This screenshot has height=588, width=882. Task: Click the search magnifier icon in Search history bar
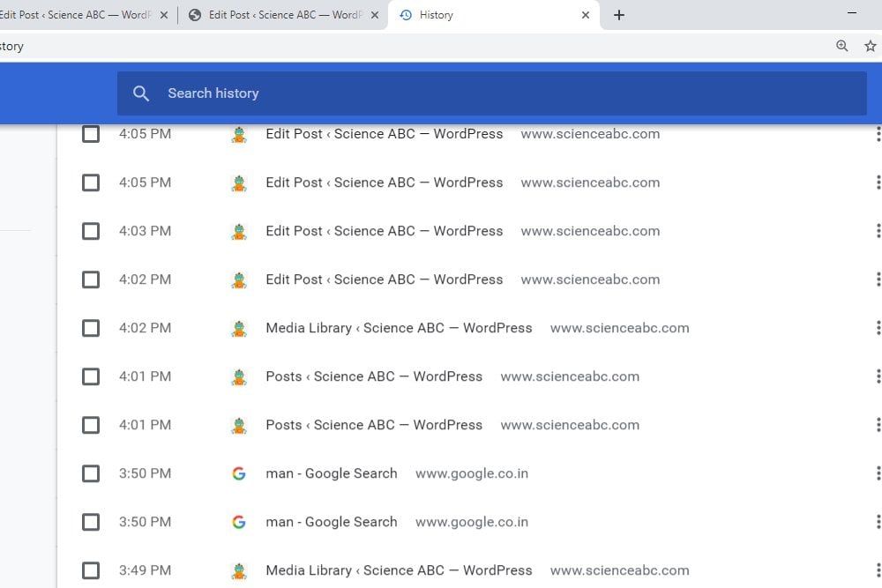[141, 93]
